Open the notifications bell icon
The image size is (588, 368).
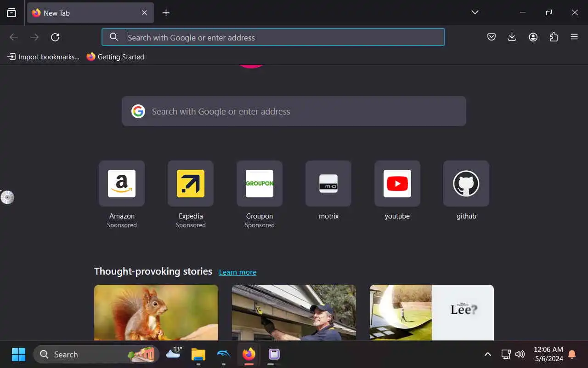tap(572, 354)
